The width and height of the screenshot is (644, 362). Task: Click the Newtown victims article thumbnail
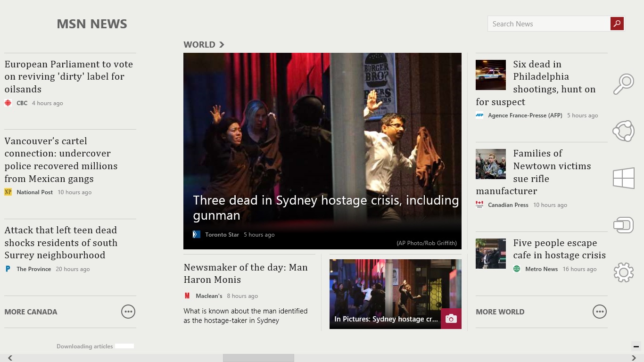[491, 164]
